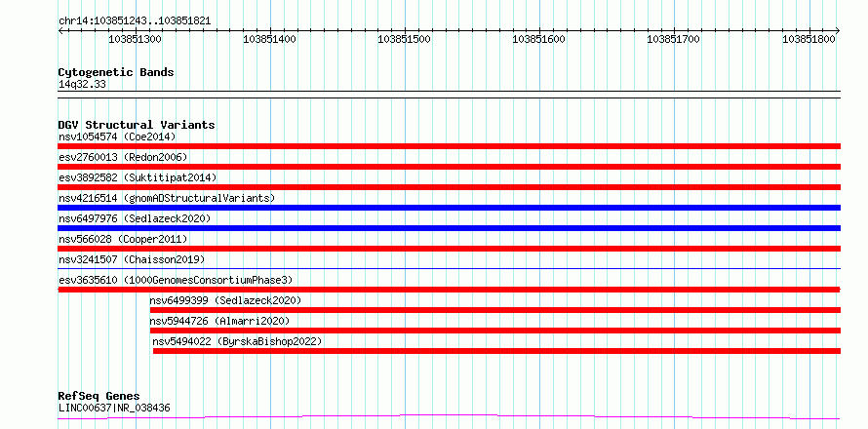Click ruler position 103851700
The width and height of the screenshot is (868, 429).
tap(674, 39)
